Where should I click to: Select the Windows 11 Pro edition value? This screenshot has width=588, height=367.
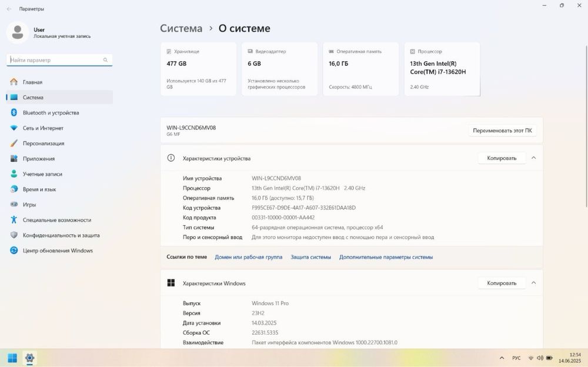(x=270, y=303)
